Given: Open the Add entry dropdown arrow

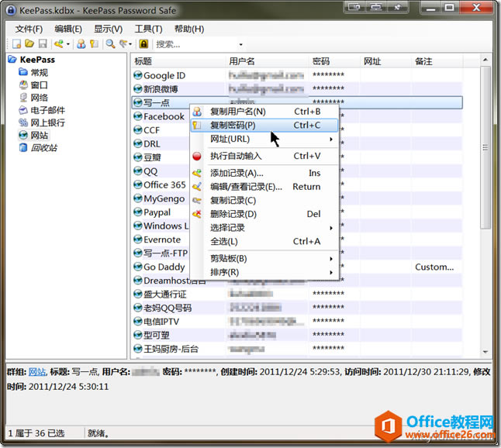Looking at the screenshot, I should [68, 44].
